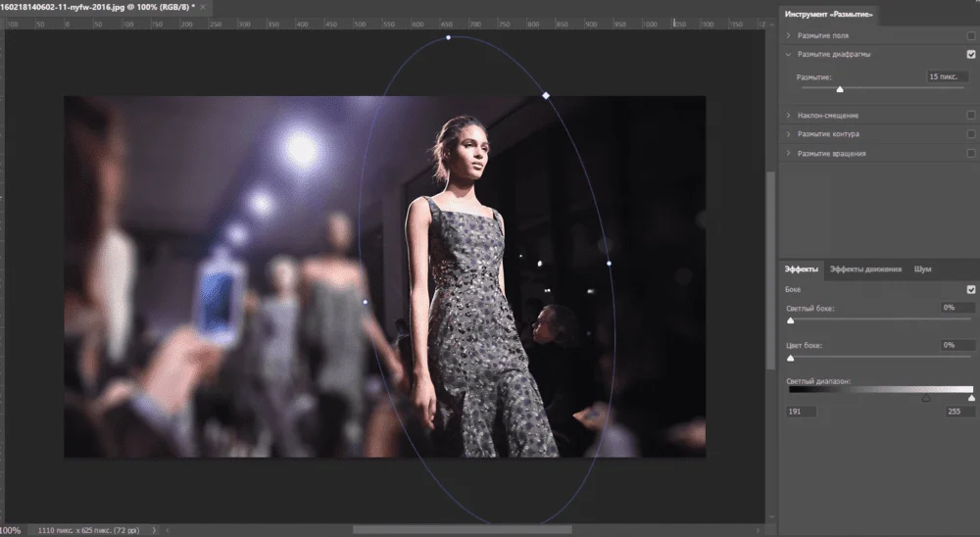Enable the Размытие поля checkbox

(x=970, y=35)
